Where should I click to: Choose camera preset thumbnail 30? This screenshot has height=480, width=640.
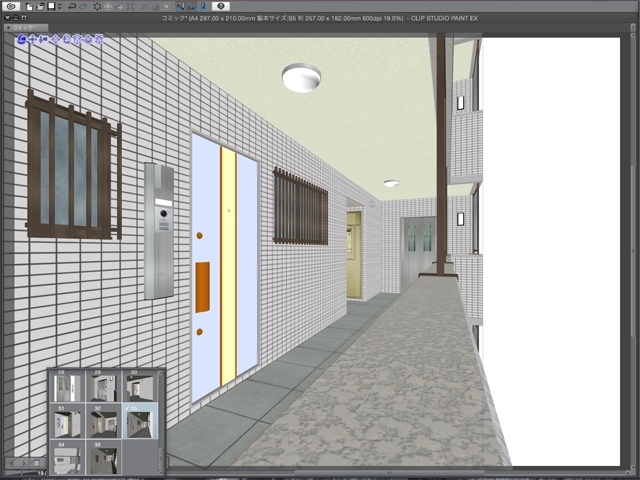pos(140,386)
